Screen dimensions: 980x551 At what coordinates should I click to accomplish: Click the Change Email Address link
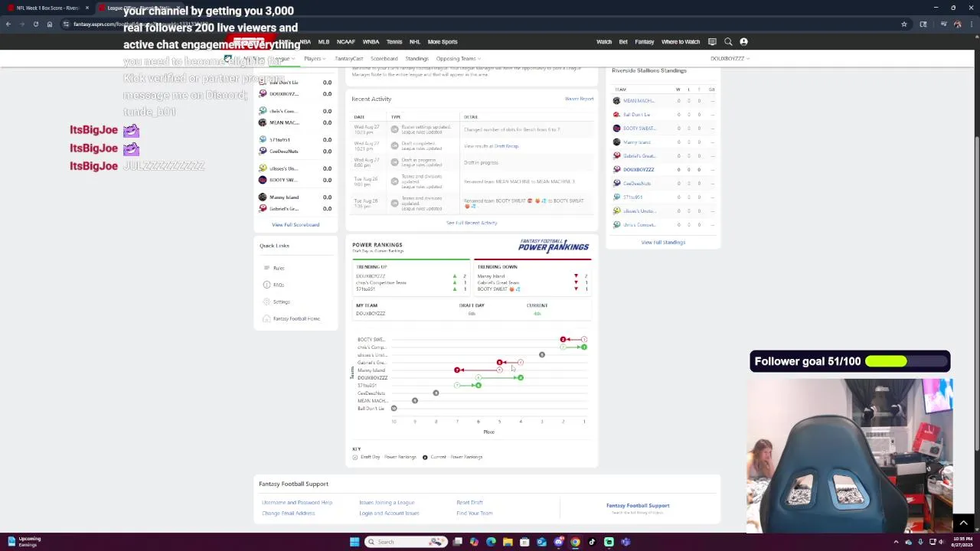coord(289,514)
